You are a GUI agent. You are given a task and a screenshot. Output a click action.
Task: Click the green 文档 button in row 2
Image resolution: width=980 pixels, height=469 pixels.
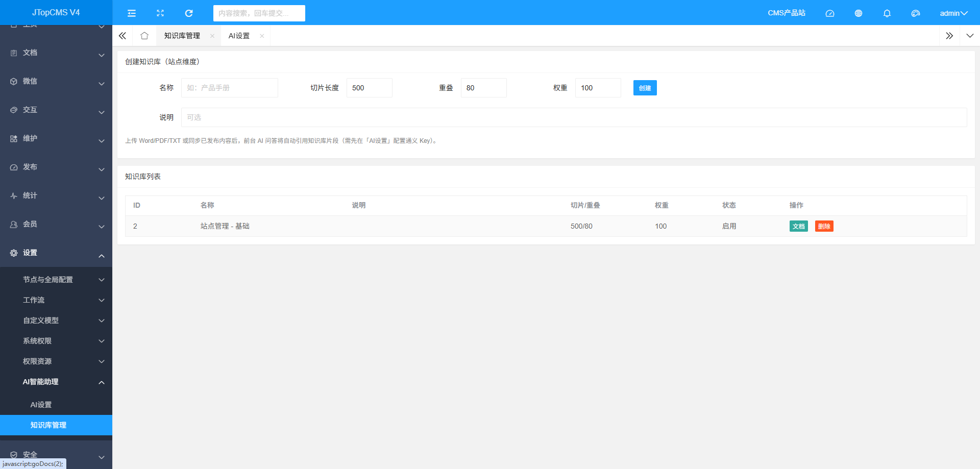[x=799, y=226]
